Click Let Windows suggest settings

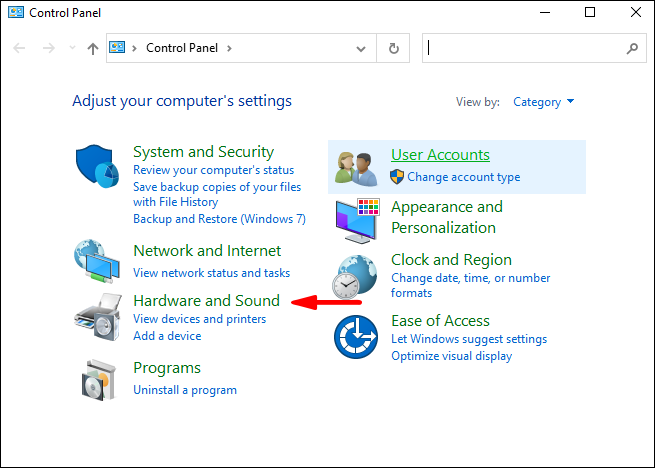click(469, 339)
